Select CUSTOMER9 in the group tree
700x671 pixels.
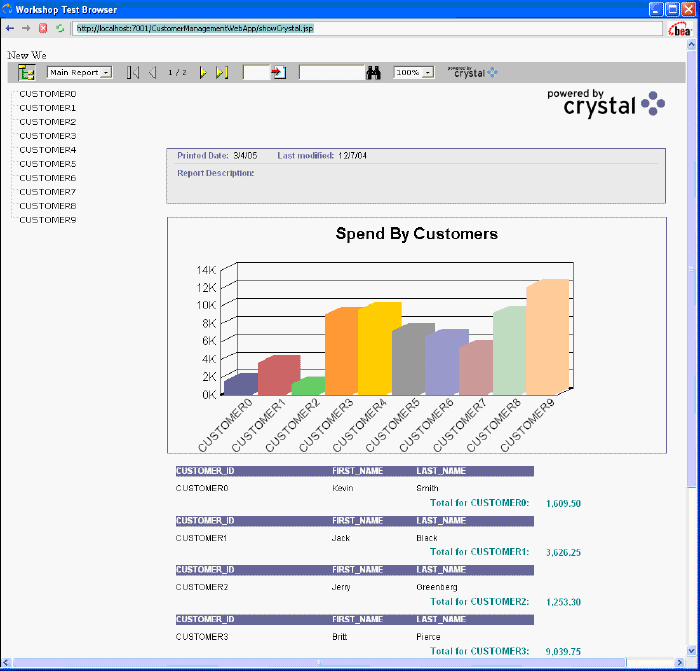coord(48,220)
